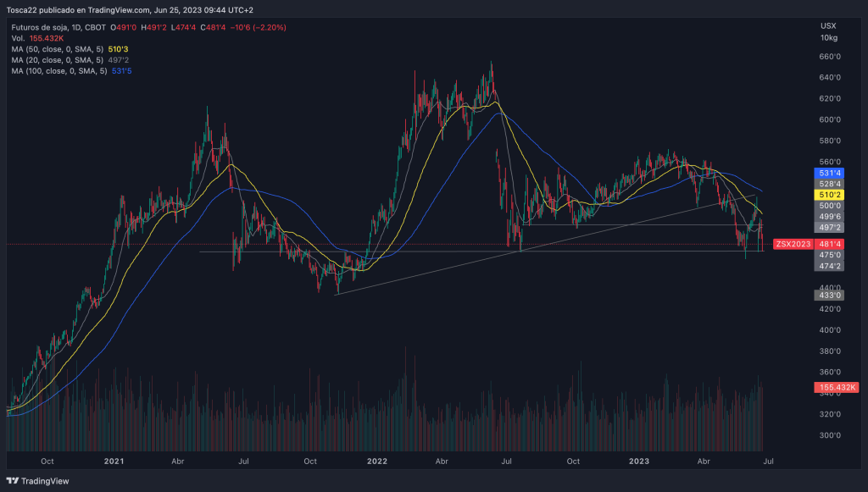Screen dimensions: 868x492
Task: Toggle the MA 100 indicator legend
Action: tap(58, 71)
